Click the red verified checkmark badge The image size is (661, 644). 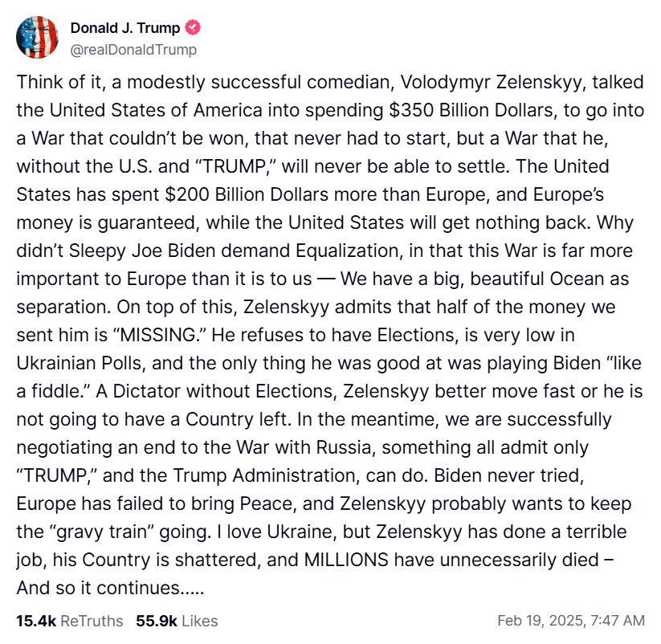tap(193, 27)
